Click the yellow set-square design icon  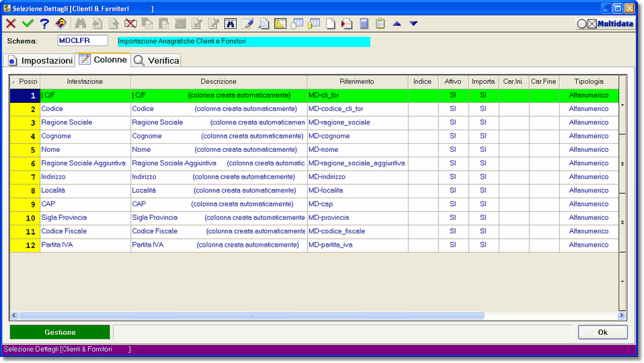tap(280, 24)
